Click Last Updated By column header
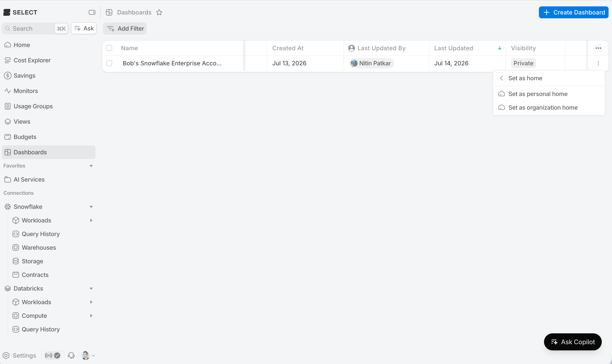This screenshot has width=612, height=364. point(381,48)
